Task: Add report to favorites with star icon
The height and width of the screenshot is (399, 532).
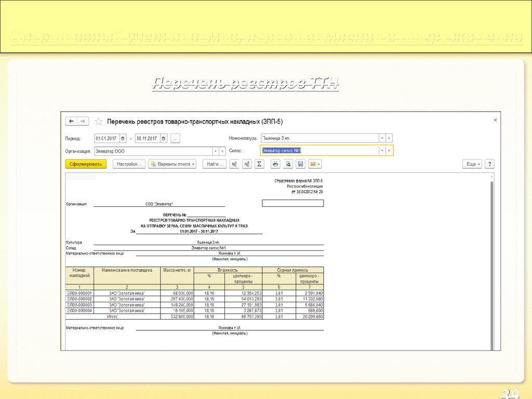Action: 98,122
